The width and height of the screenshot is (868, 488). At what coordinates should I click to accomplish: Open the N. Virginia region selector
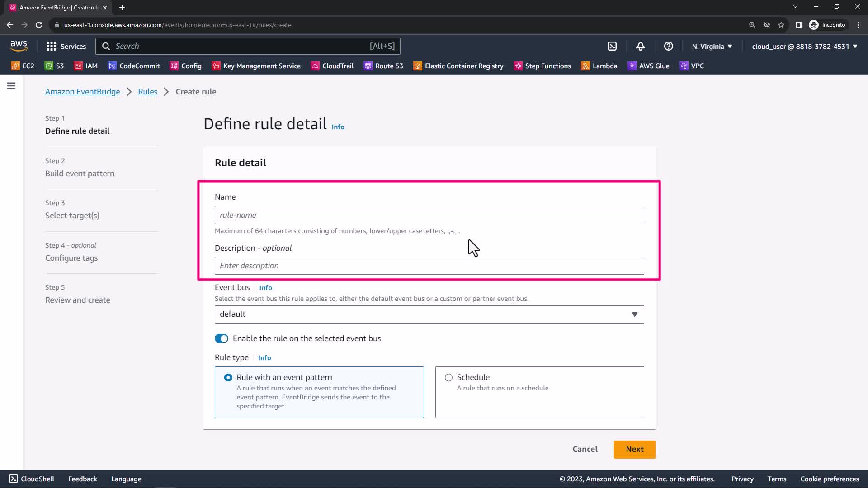tap(712, 46)
